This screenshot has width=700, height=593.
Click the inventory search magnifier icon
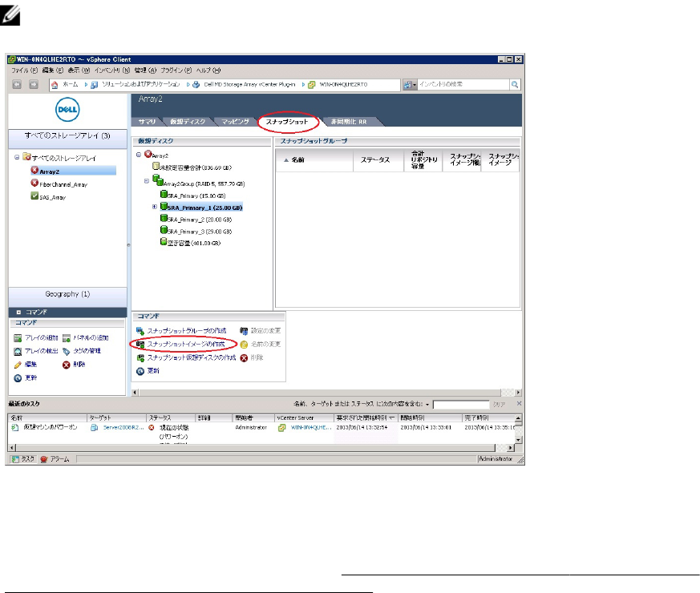coord(515,84)
